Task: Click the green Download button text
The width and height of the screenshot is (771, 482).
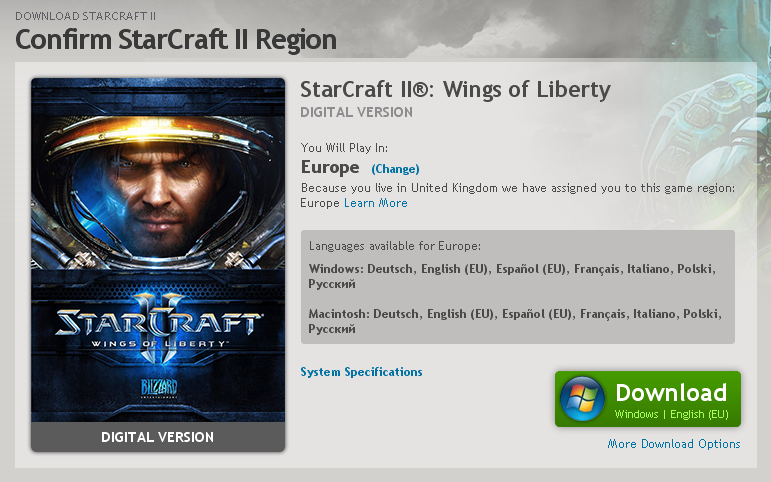Action: click(671, 392)
